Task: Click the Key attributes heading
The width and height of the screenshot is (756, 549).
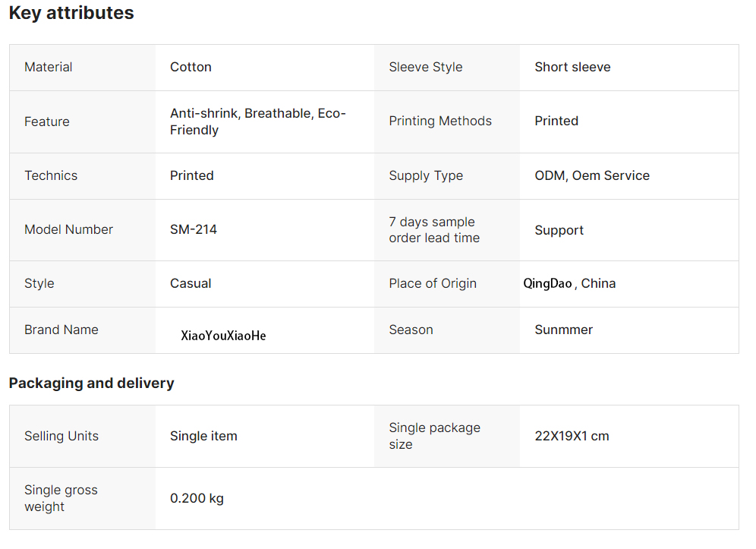Action: tap(71, 13)
